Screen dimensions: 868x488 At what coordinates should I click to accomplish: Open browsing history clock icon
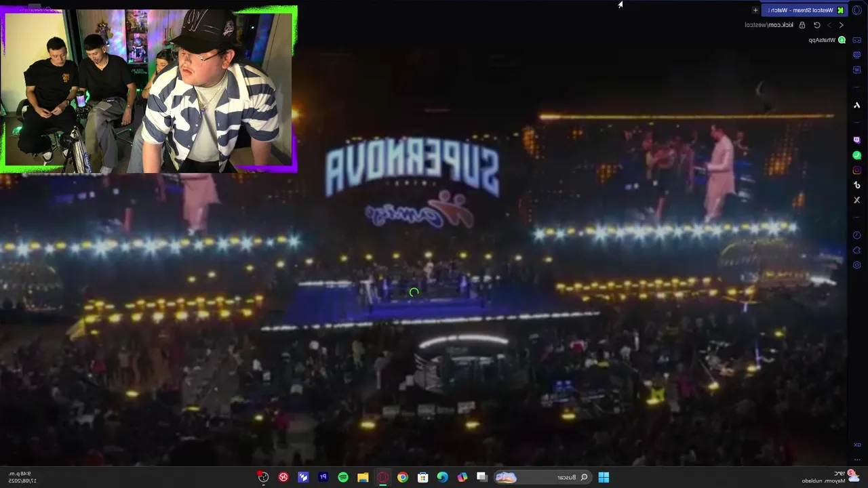[x=856, y=235]
